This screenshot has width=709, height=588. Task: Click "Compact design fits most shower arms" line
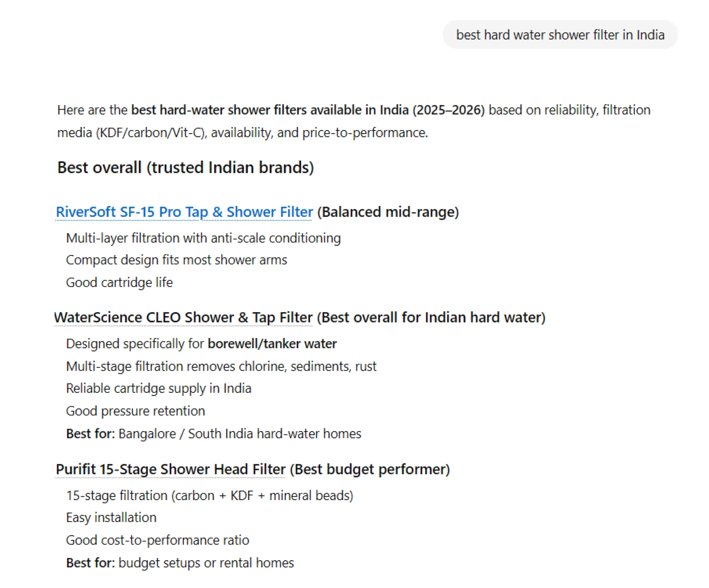point(176,260)
